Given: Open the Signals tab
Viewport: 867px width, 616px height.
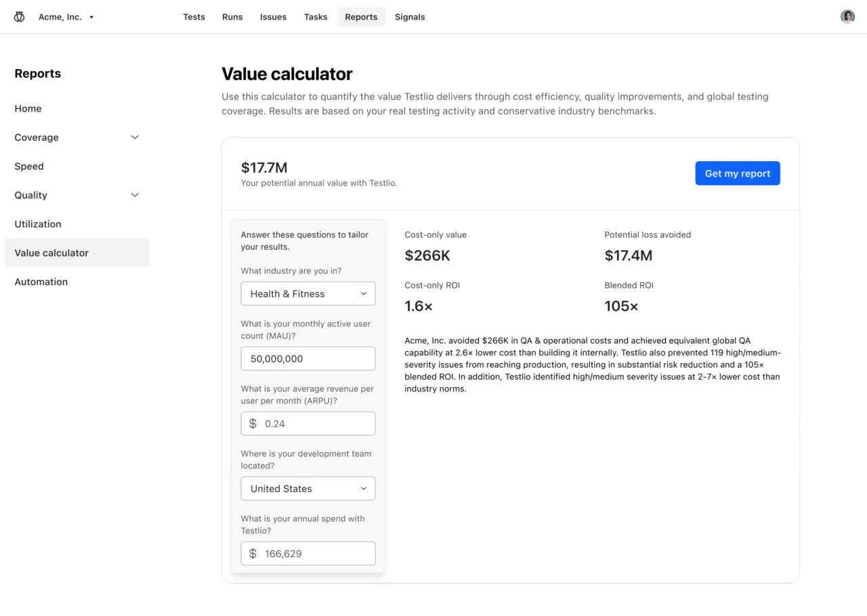Looking at the screenshot, I should [x=410, y=17].
